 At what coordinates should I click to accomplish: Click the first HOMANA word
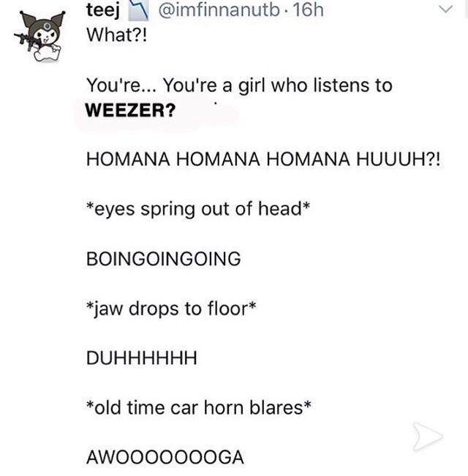click(x=128, y=159)
